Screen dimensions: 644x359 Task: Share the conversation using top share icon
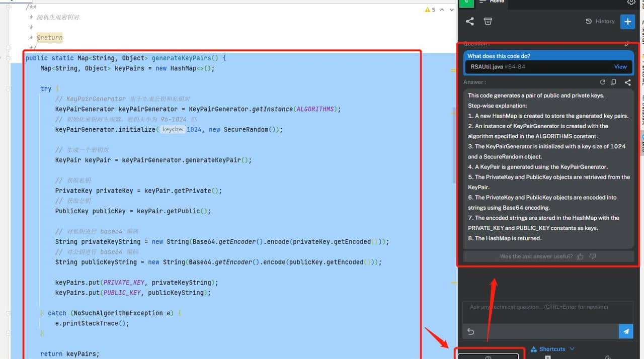pos(469,21)
